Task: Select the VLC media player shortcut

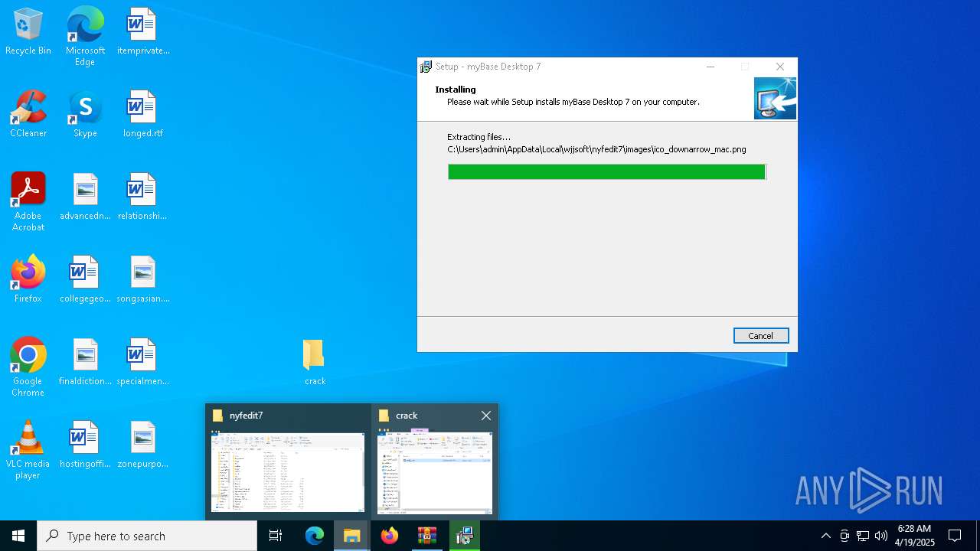Action: coord(28,450)
